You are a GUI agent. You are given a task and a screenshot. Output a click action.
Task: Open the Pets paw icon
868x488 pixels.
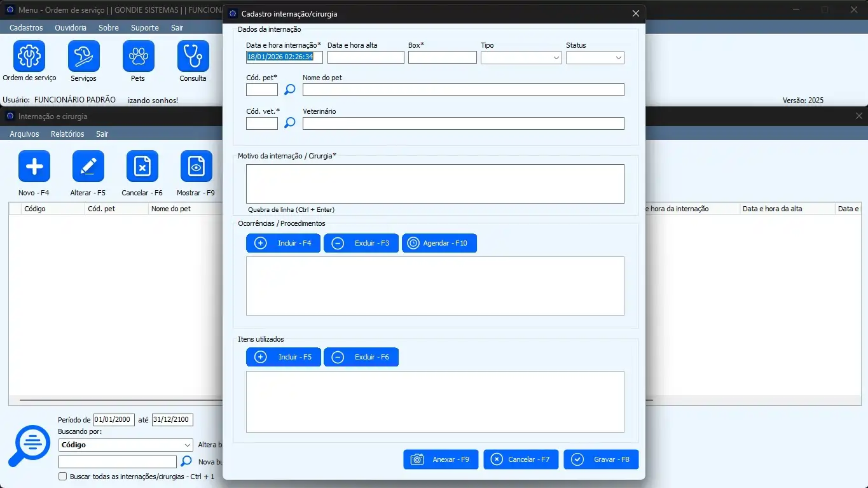(x=138, y=57)
